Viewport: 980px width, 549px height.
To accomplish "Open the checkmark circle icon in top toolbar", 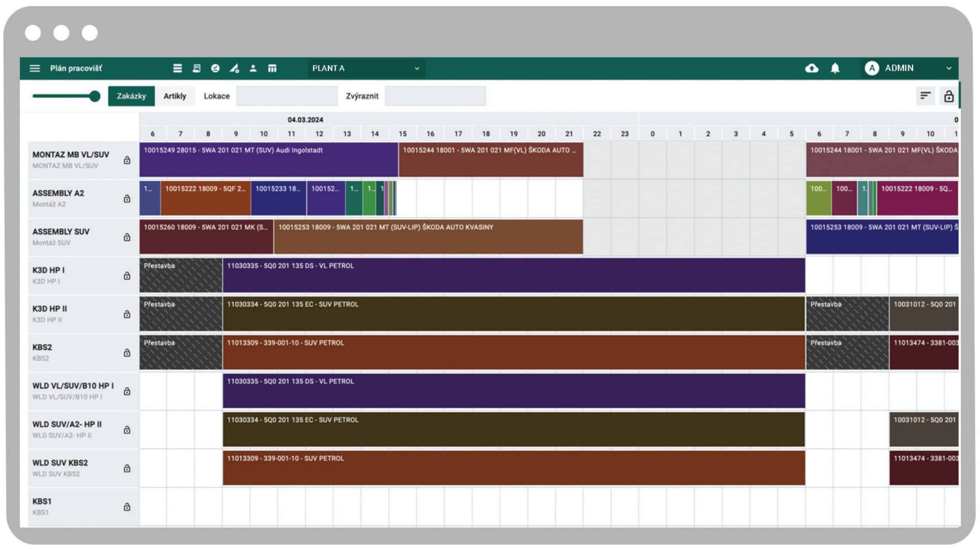I will tap(215, 68).
